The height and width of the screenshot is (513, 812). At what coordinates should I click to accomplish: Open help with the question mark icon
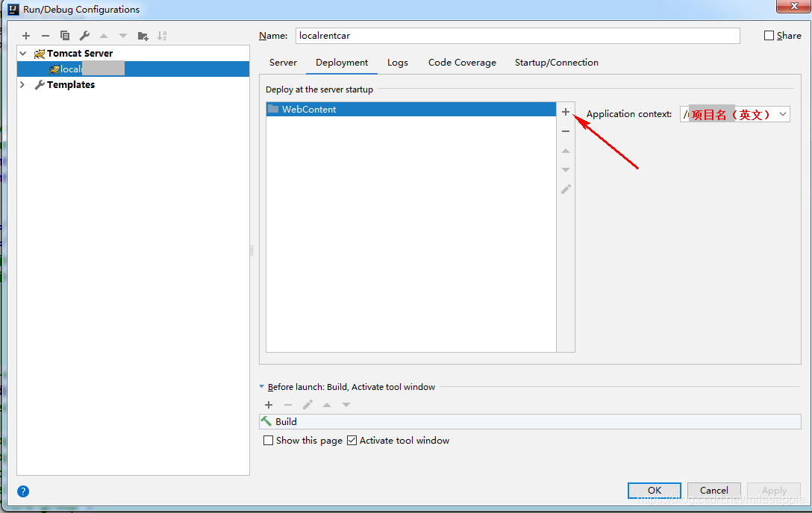pyautogui.click(x=23, y=491)
